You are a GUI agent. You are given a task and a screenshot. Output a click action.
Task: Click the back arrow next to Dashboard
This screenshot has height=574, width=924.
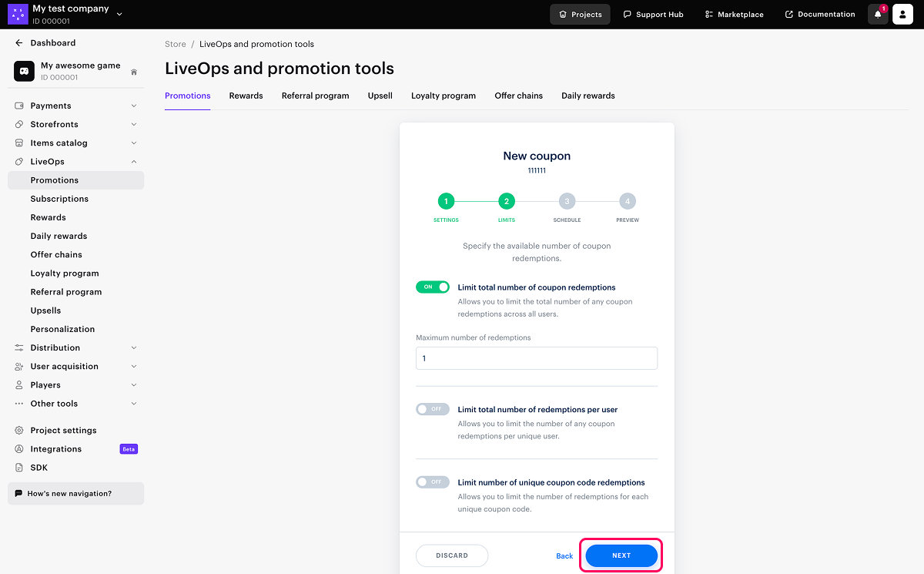(x=19, y=43)
